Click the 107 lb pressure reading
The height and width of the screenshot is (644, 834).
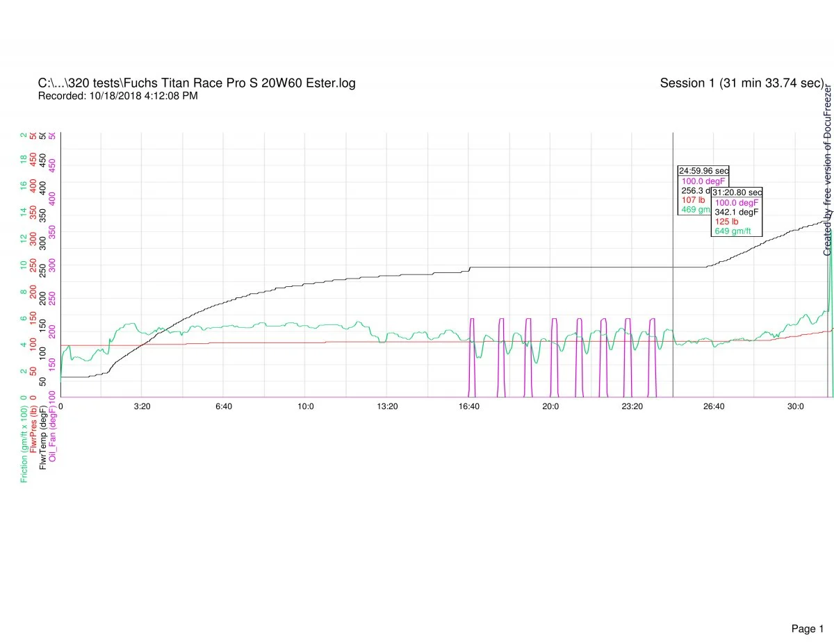pyautogui.click(x=693, y=200)
